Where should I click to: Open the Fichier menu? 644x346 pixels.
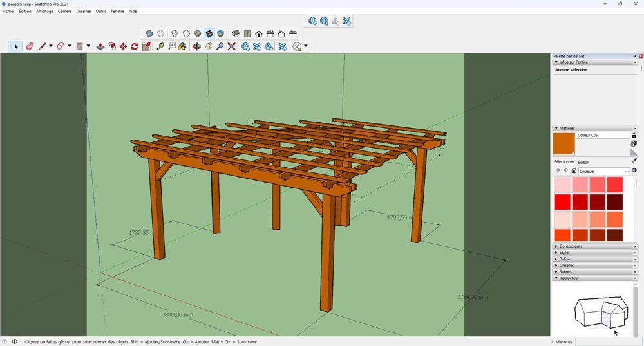pos(8,11)
